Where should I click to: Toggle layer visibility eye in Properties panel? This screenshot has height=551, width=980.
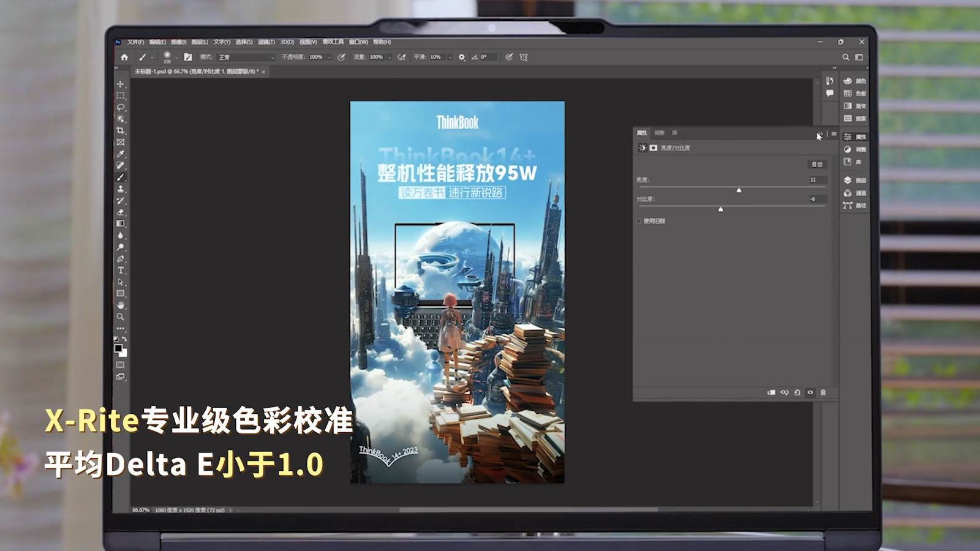click(810, 392)
